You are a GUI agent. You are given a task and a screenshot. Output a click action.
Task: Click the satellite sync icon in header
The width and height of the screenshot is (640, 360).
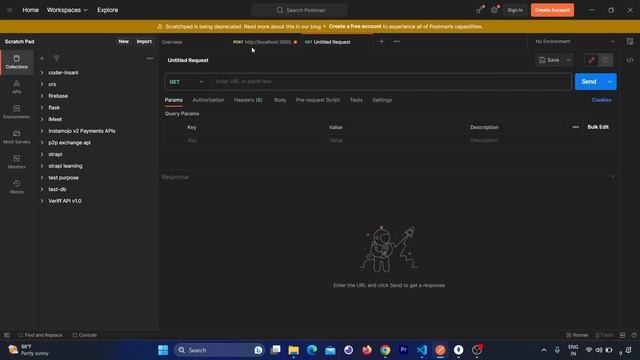click(x=479, y=10)
